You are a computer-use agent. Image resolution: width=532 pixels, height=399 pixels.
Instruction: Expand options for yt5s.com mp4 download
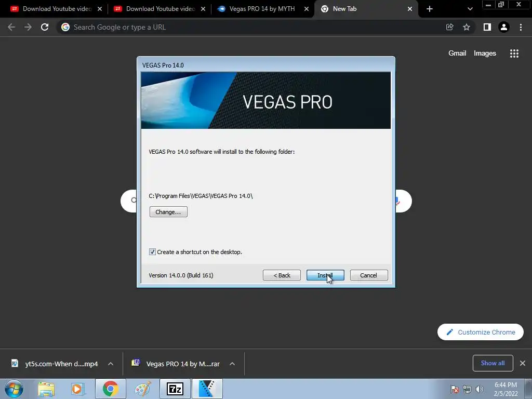pyautogui.click(x=111, y=364)
